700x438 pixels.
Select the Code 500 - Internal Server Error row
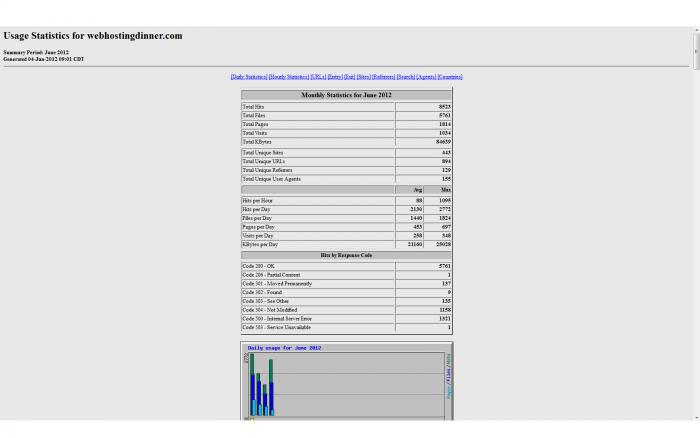(346, 319)
